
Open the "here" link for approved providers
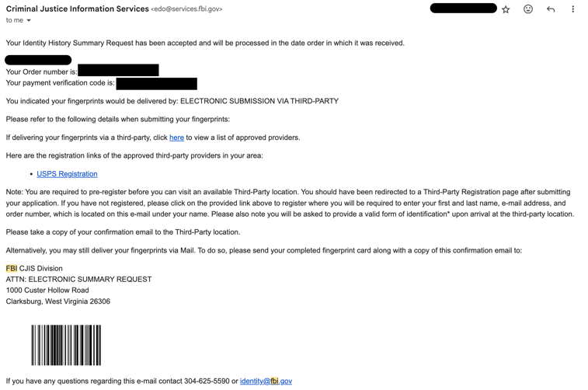176,138
